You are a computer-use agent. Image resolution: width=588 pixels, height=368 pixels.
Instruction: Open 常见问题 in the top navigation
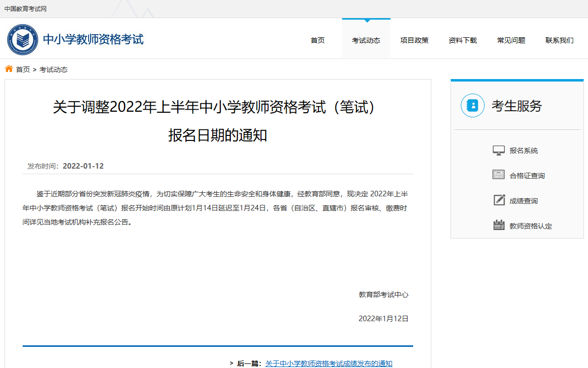click(511, 40)
